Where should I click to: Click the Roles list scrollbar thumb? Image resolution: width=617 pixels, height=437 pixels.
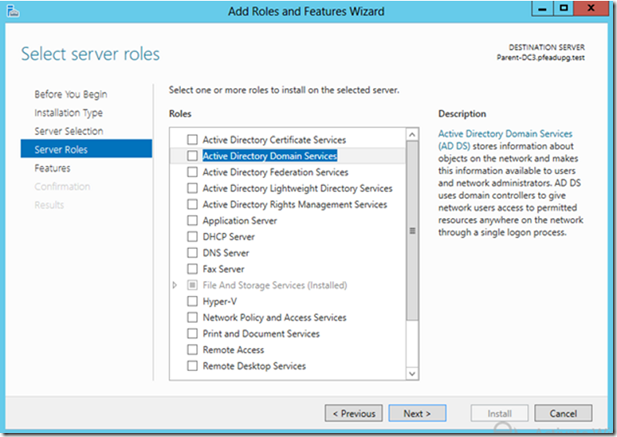coord(412,231)
